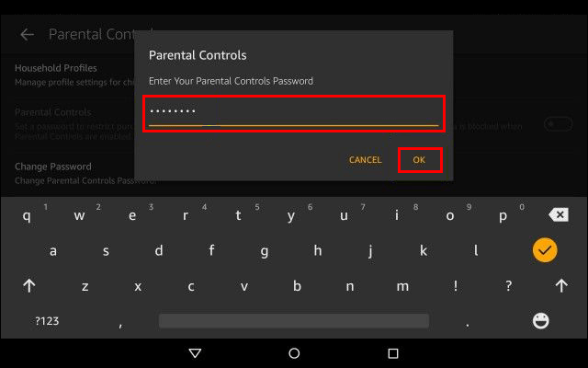
Task: Tap the spacebar key
Action: click(294, 321)
